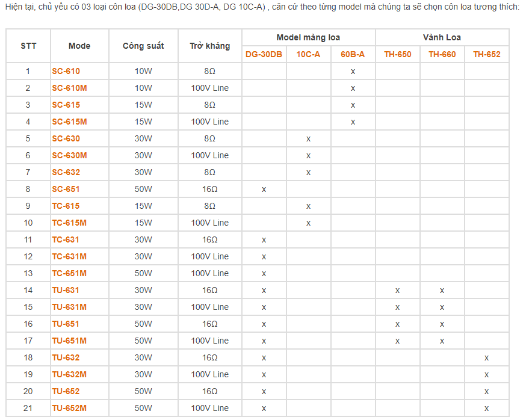Open the TU-631 model link
Screen dimensions: 529x420
(x=66, y=290)
